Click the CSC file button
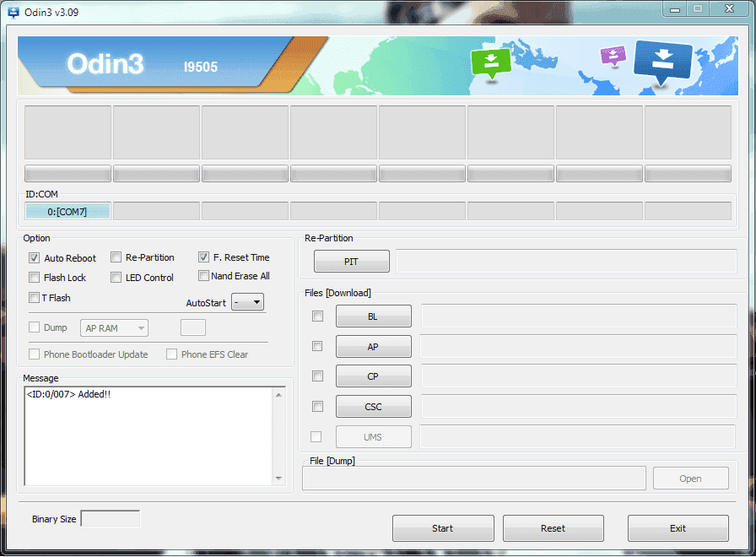Viewport: 756px width, 557px height. click(x=373, y=407)
